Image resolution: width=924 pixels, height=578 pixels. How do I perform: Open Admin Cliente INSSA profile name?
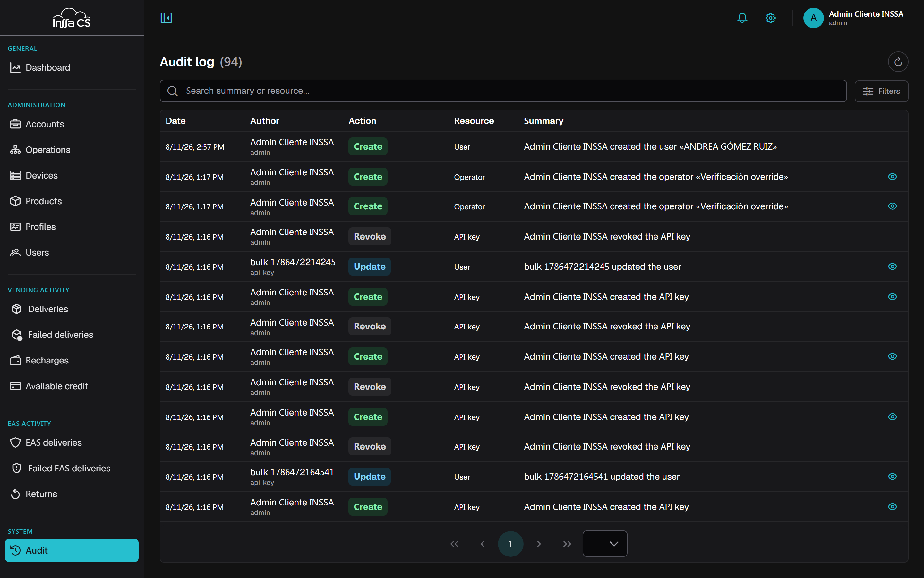pyautogui.click(x=866, y=14)
